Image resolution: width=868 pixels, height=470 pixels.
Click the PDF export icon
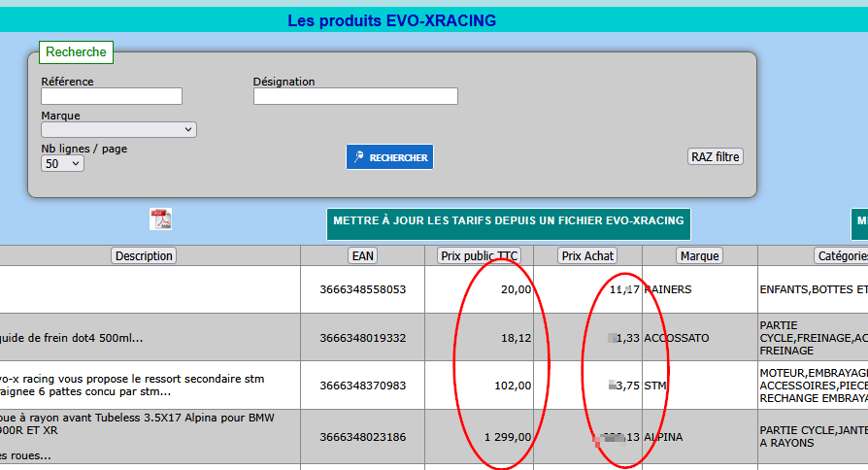pyautogui.click(x=160, y=219)
